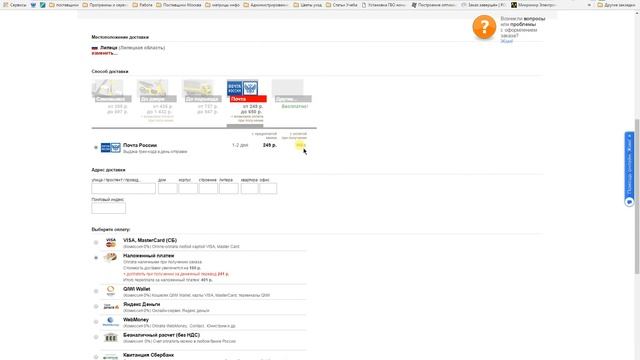The height and width of the screenshot is (360, 640).
Task: Click the Наложенный платеж cash icon
Action: point(111,257)
